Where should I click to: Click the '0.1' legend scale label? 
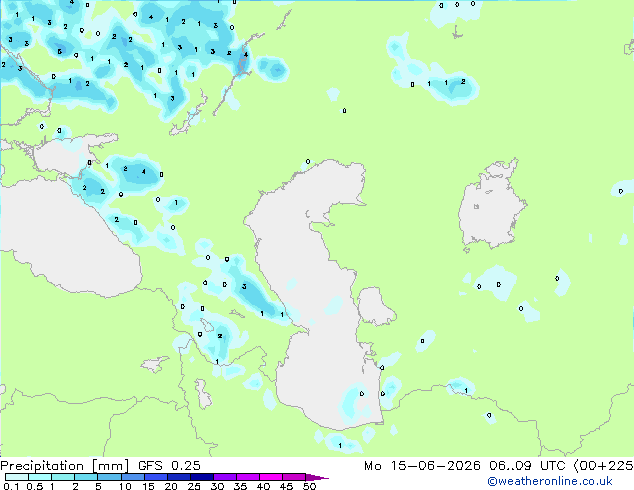tap(11, 486)
